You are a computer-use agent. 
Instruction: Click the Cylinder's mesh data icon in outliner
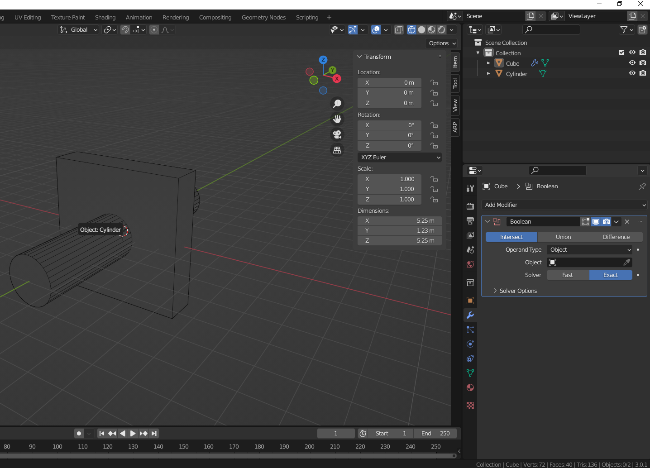point(543,74)
